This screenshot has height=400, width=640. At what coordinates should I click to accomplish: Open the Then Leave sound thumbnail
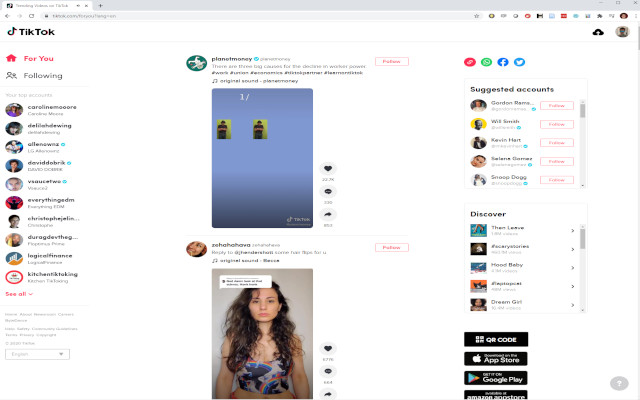[478, 230]
